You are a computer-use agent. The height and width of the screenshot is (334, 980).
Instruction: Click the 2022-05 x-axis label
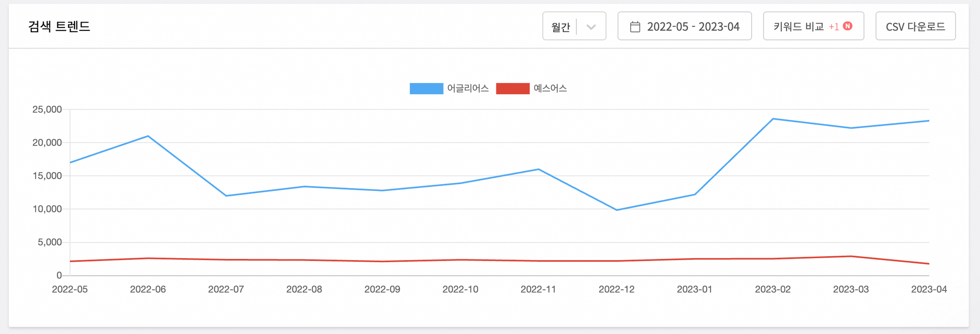(x=70, y=289)
